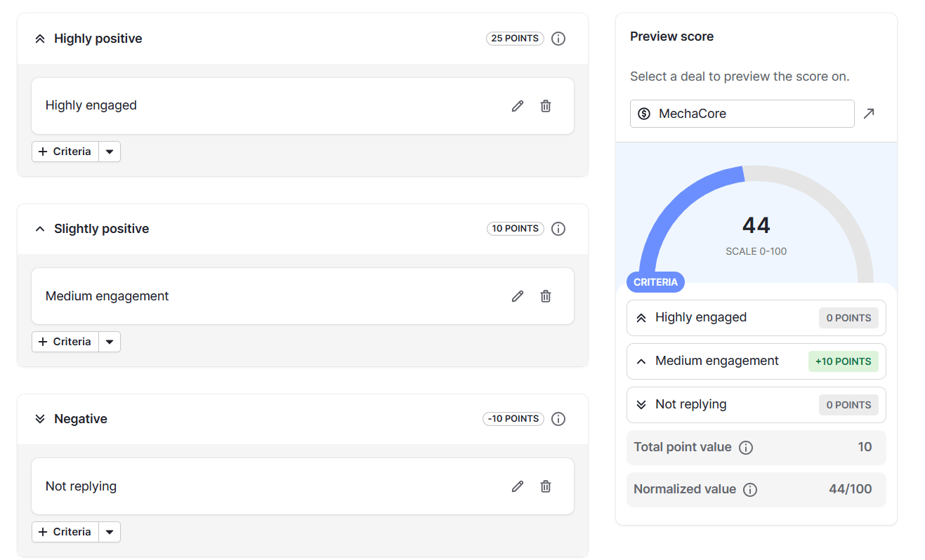Image resolution: width=925 pixels, height=560 pixels.
Task: Click the dollar icon in deal selector
Action: (645, 114)
